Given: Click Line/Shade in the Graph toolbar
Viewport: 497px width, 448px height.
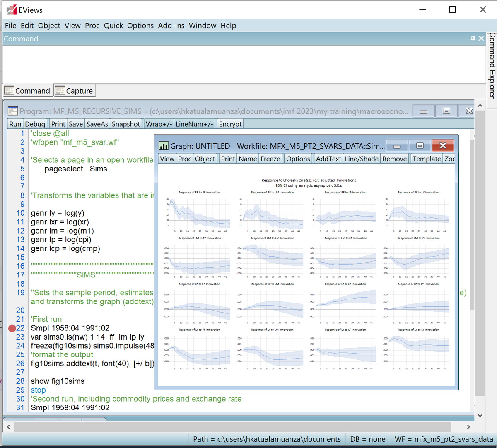Looking at the screenshot, I should click(362, 159).
